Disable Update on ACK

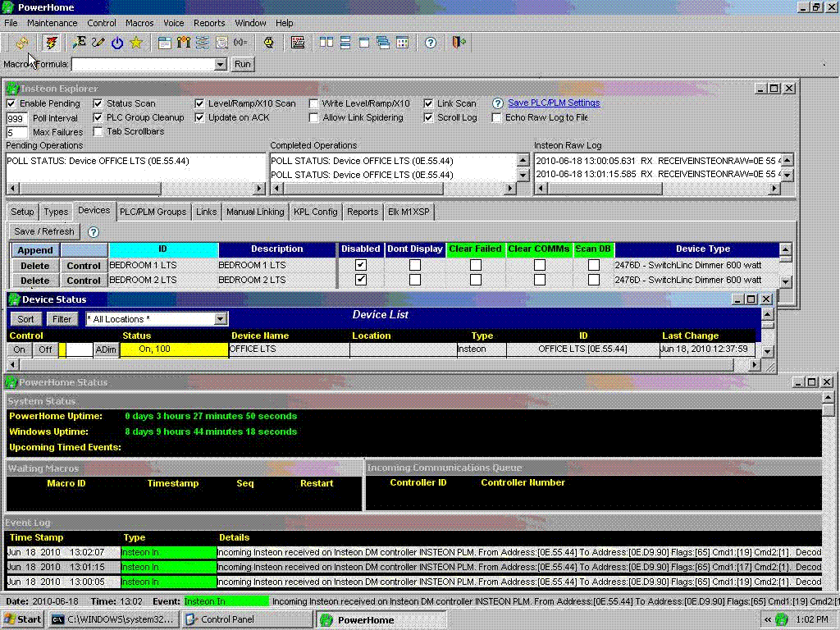coord(199,117)
